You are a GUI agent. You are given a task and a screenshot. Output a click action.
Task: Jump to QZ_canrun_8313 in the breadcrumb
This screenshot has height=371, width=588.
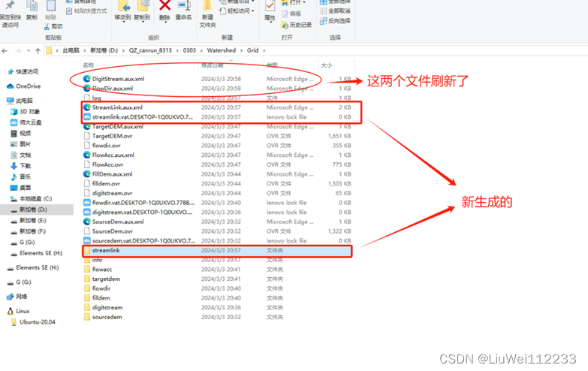pyautogui.click(x=150, y=50)
